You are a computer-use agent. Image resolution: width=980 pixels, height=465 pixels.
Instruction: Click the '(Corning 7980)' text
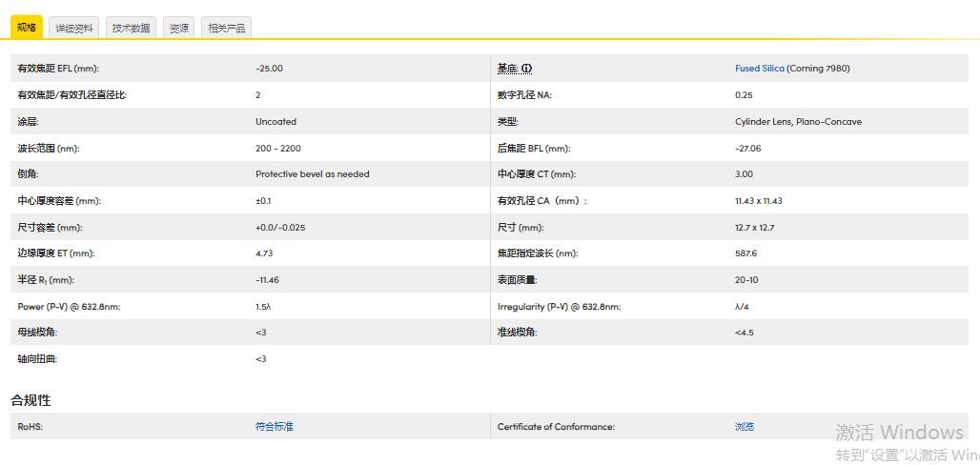(x=818, y=68)
